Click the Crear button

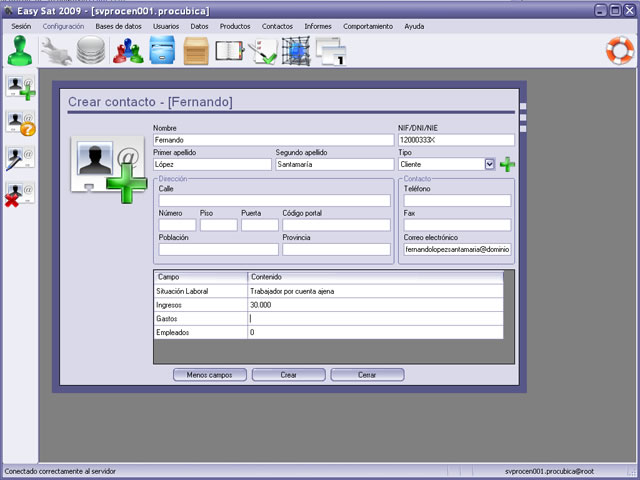pyautogui.click(x=289, y=375)
